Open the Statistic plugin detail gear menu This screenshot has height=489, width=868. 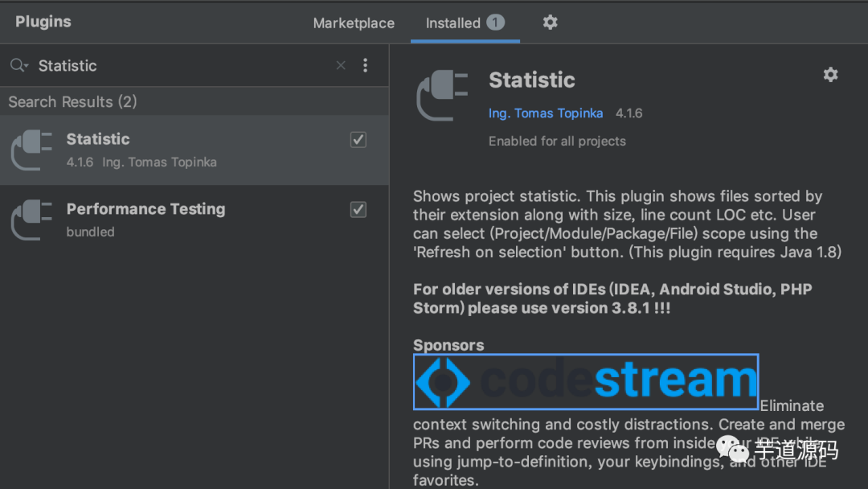click(x=830, y=75)
